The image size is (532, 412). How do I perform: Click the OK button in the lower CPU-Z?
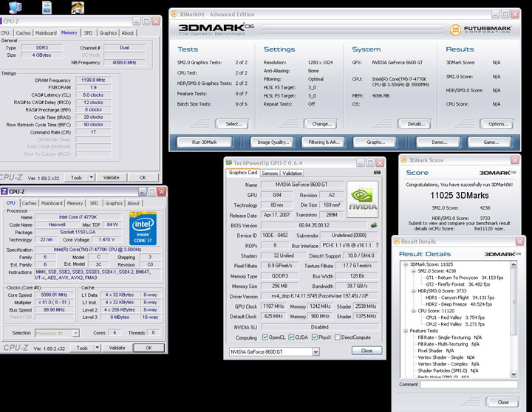click(x=149, y=348)
